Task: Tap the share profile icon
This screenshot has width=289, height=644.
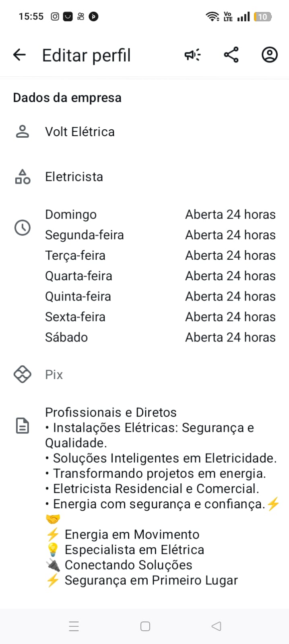Action: coord(231,55)
